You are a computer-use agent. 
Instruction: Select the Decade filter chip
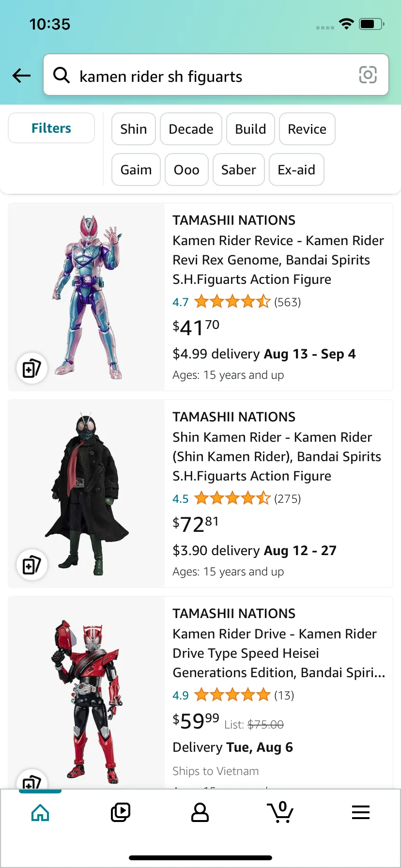pos(191,129)
